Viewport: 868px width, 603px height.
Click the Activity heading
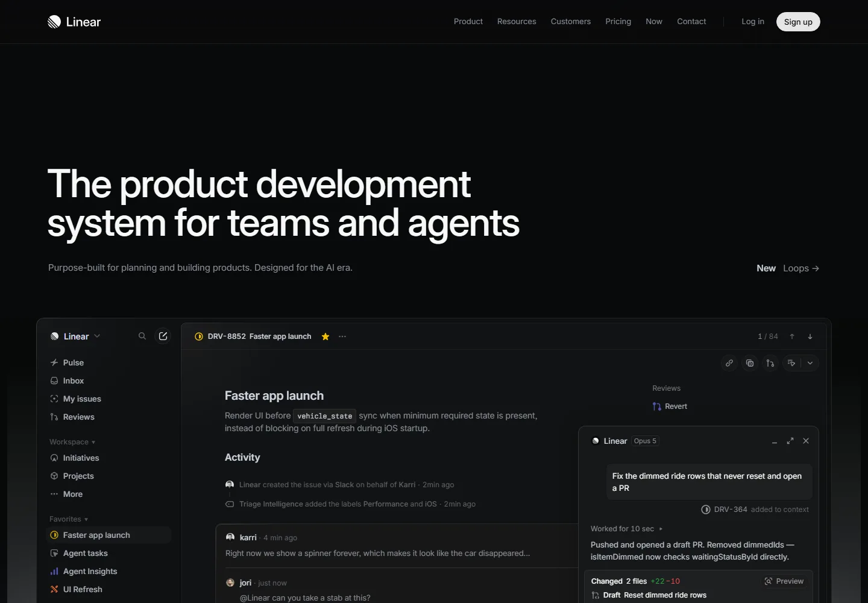[242, 457]
